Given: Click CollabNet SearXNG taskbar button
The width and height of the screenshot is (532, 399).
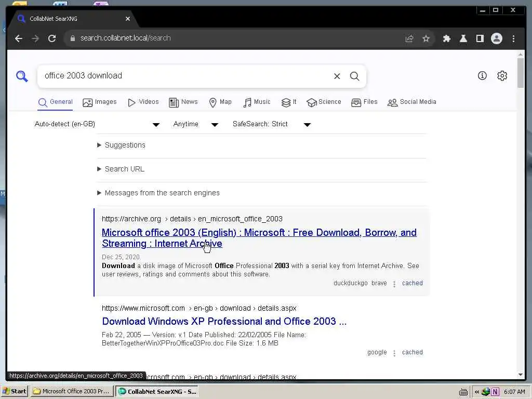Looking at the screenshot, I should (157, 392).
